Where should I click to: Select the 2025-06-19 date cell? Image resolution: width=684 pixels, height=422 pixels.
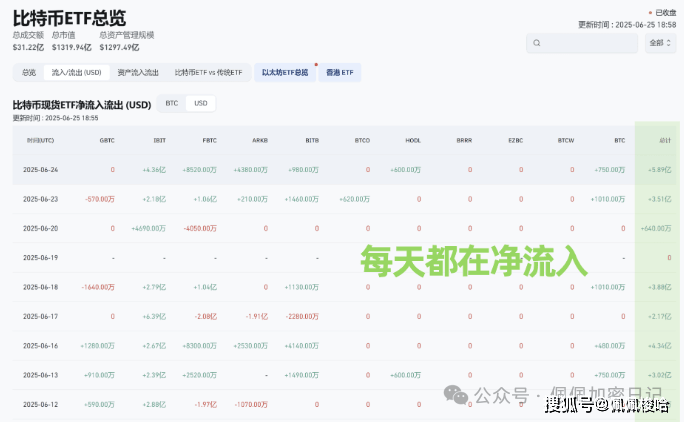click(x=41, y=257)
